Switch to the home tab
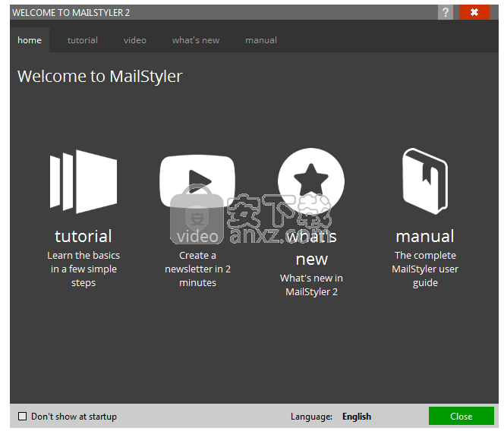The width and height of the screenshot is (504, 431). (x=30, y=40)
